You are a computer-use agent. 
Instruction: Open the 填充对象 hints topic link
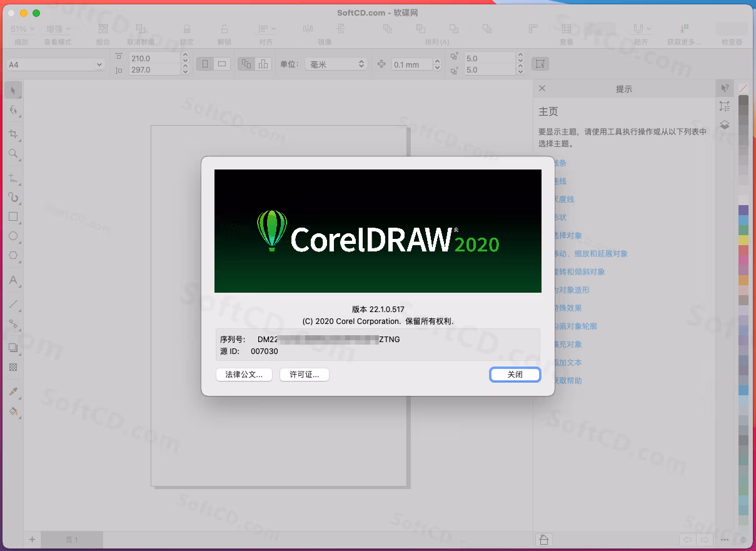point(568,345)
